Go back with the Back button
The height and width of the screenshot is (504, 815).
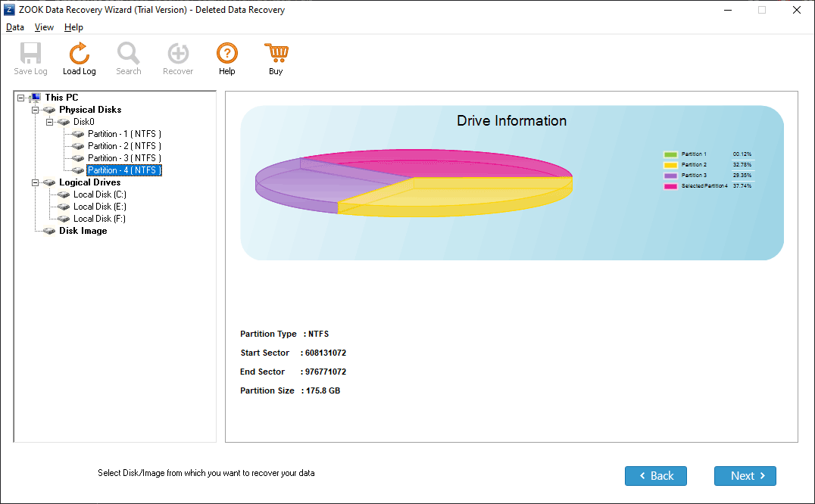pyautogui.click(x=655, y=476)
